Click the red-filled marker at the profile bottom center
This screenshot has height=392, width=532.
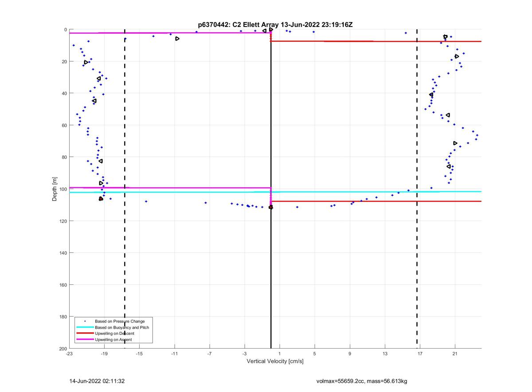click(270, 207)
